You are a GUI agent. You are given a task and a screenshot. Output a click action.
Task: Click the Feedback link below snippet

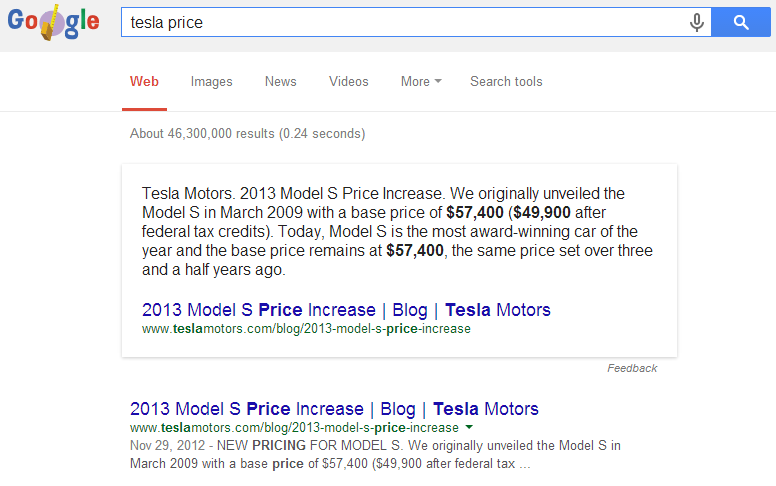[632, 368]
